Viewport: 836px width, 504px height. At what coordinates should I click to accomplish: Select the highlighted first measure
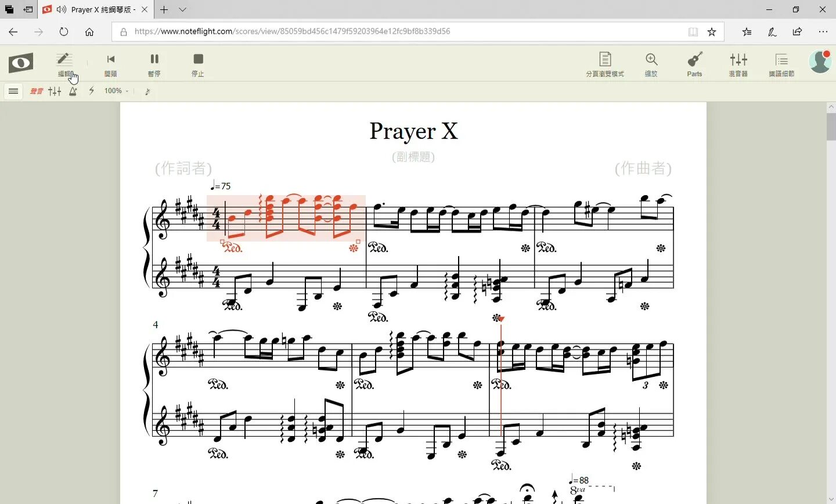(286, 218)
